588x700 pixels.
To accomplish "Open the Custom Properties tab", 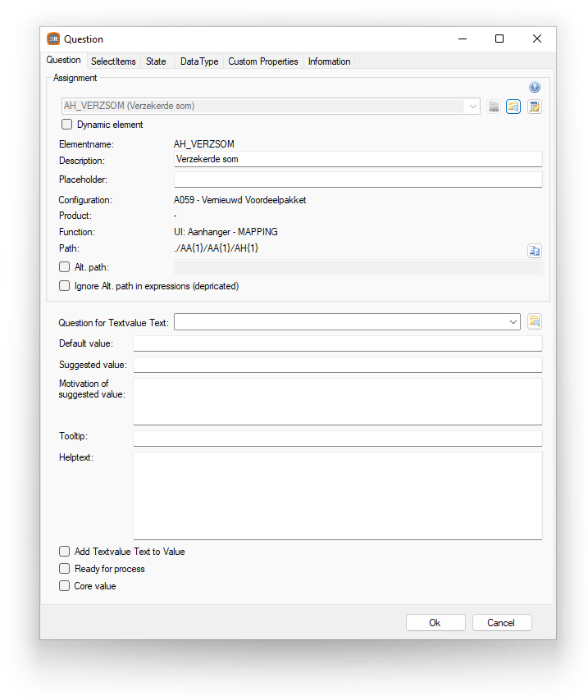I will coord(263,61).
